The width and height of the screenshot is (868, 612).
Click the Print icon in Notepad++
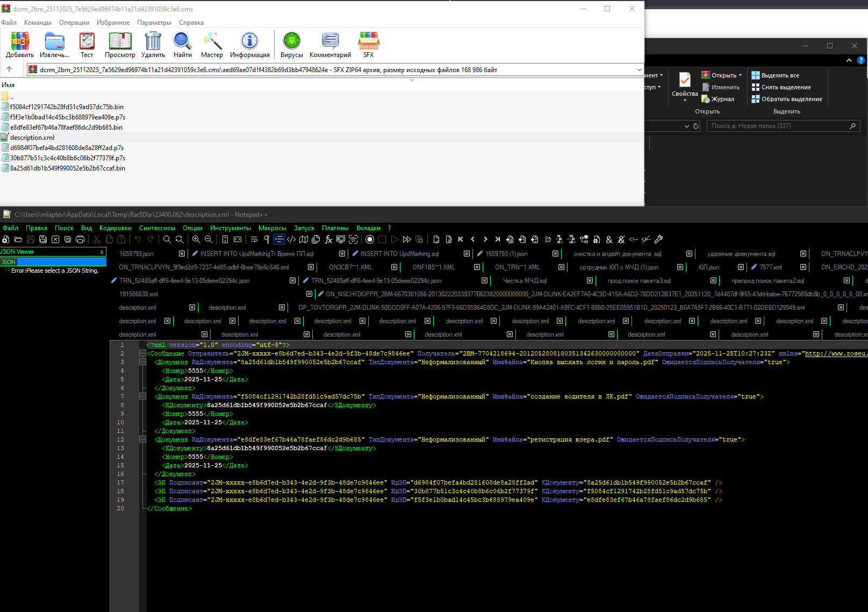coord(80,239)
